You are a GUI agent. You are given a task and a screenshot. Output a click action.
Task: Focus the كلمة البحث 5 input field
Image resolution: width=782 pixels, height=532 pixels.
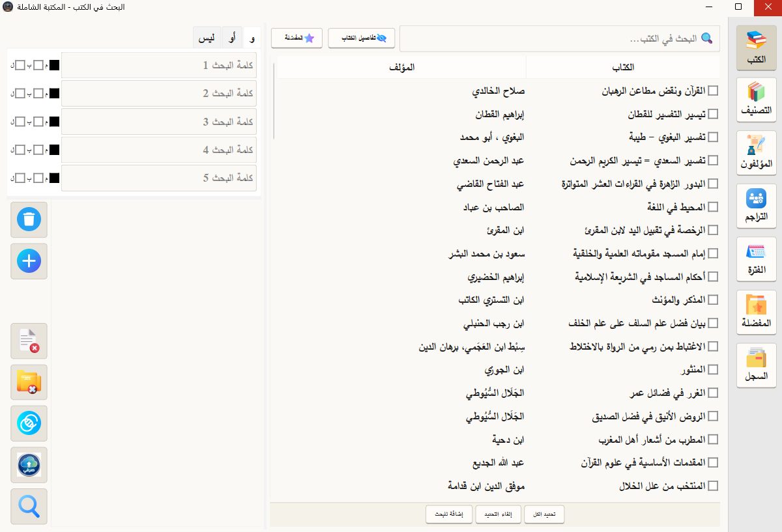(x=159, y=178)
